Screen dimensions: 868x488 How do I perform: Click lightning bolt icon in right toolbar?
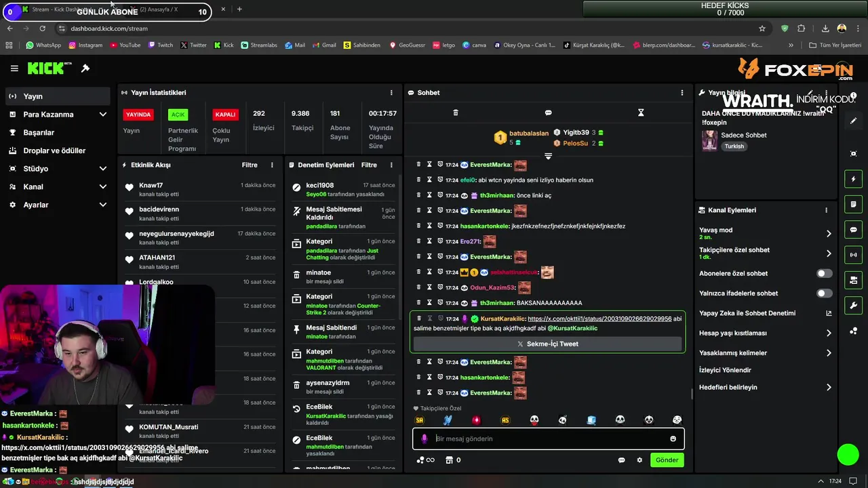click(x=854, y=179)
